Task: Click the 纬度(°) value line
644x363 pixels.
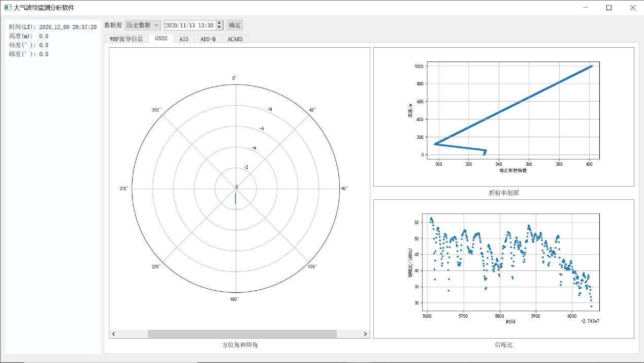Action: tap(29, 54)
